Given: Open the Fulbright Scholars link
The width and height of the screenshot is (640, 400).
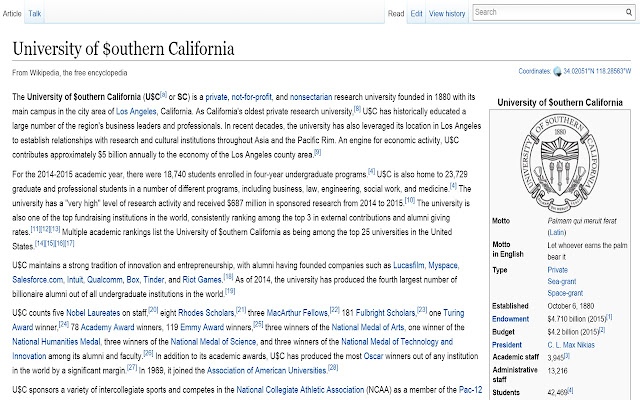Looking at the screenshot, I should pos(386,313).
